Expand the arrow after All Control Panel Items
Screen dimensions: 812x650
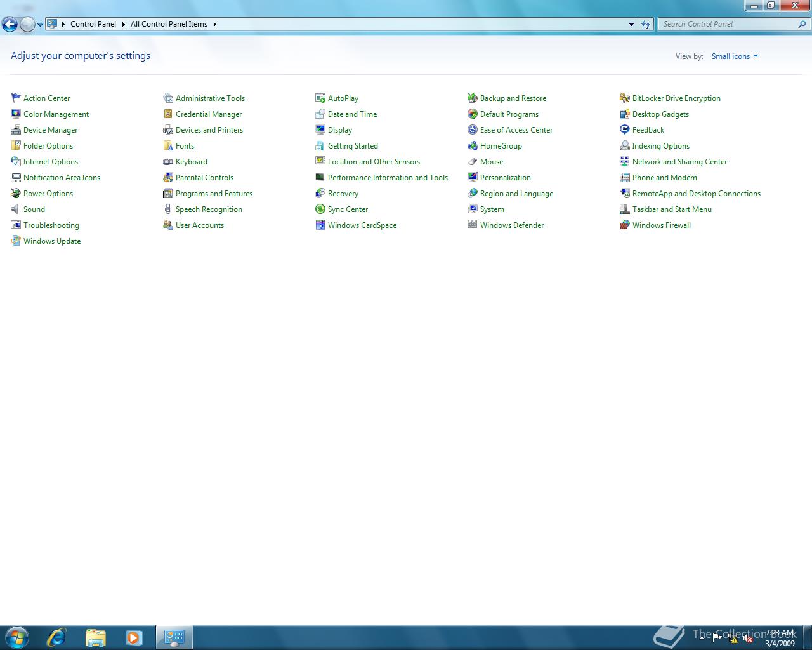[214, 24]
